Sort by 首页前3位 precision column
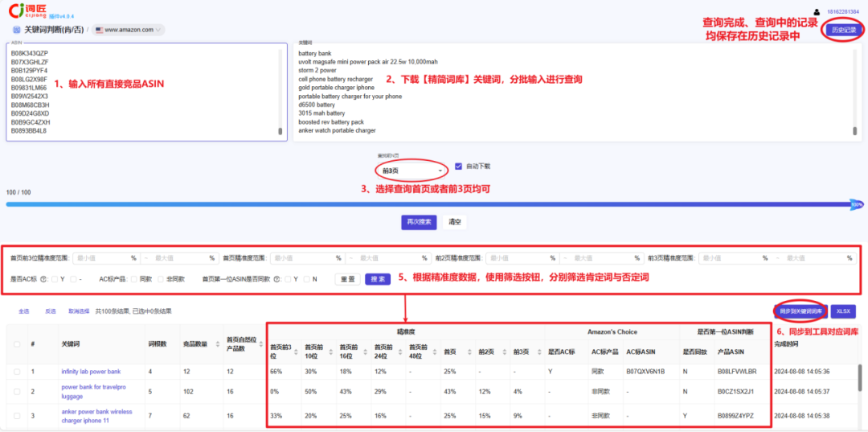The width and height of the screenshot is (868, 432). pos(295,352)
